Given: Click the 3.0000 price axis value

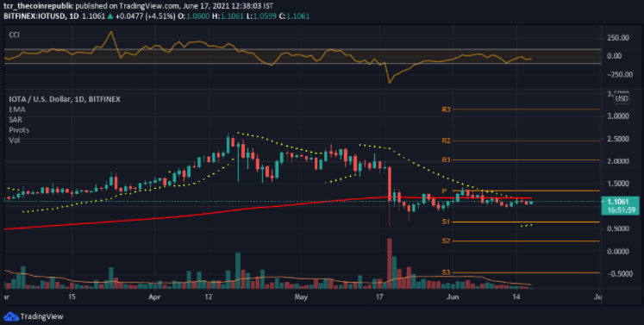Looking at the screenshot, I should tap(618, 116).
